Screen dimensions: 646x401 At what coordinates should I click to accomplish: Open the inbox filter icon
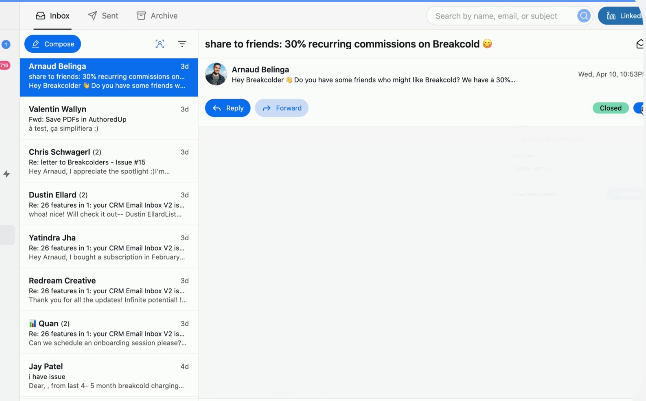[x=182, y=44]
